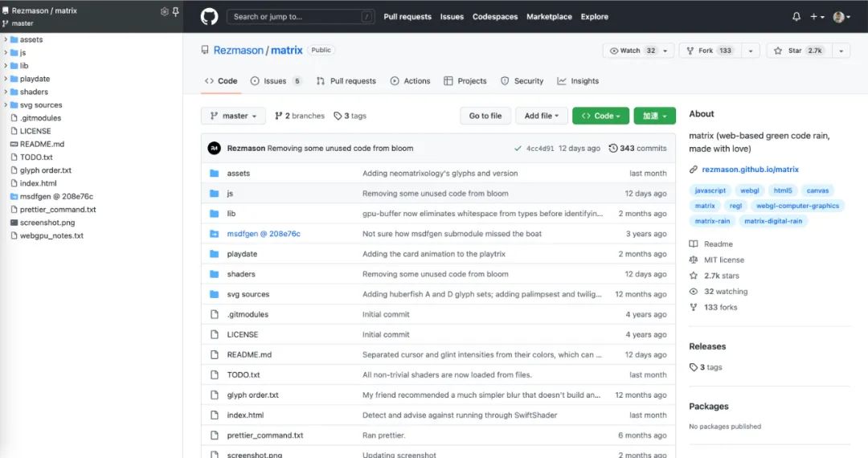The width and height of the screenshot is (868, 458).
Task: Open the master branch selector
Action: [x=234, y=116]
